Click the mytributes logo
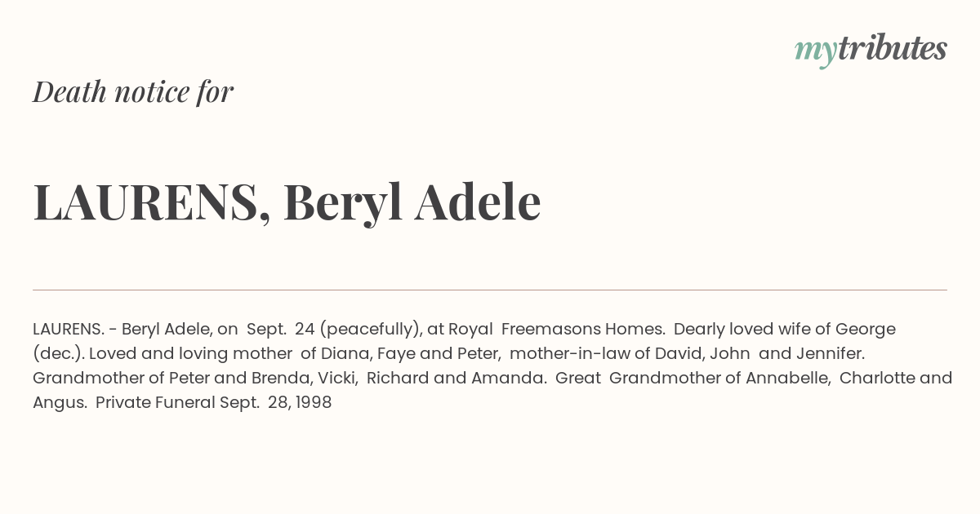This screenshot has width=980, height=514. [871, 50]
